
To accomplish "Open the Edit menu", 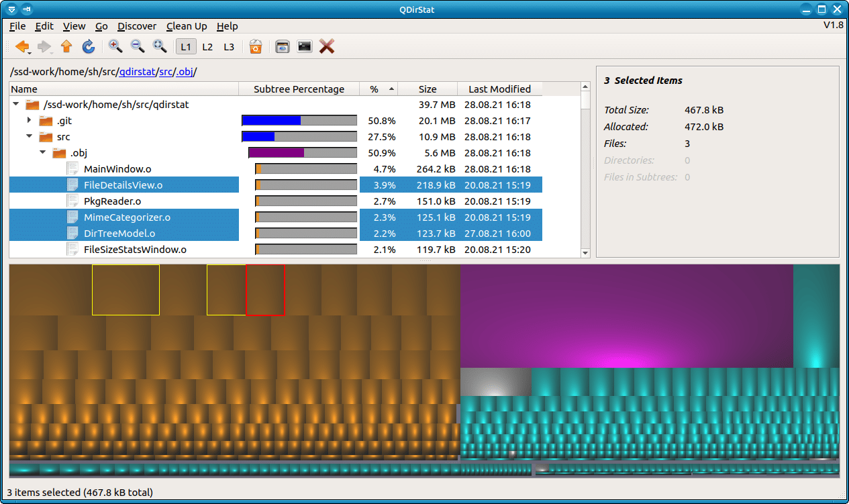I will [44, 26].
